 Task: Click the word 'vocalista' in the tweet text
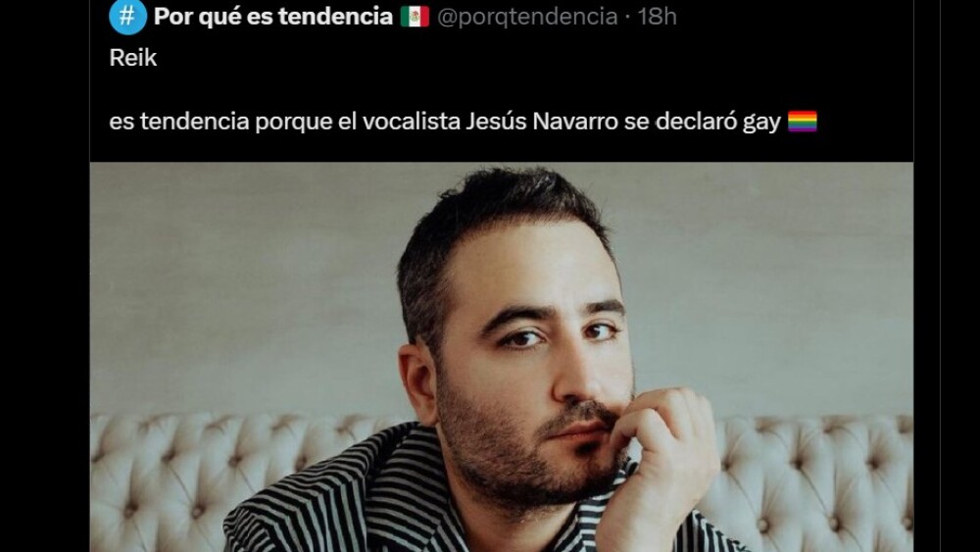click(412, 122)
